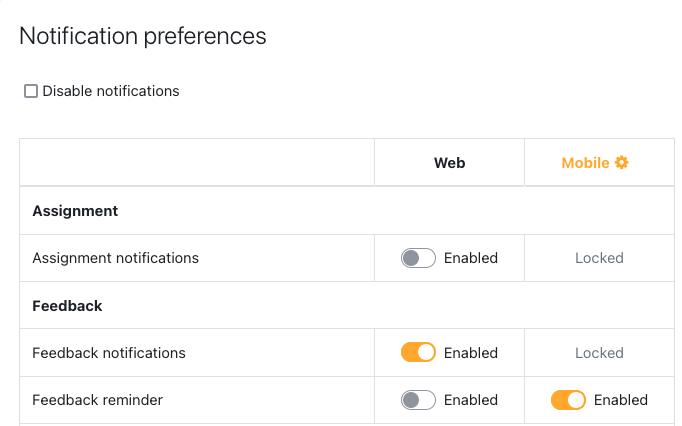Click Enabled label in Feedback reminder Mobile cell

click(621, 400)
